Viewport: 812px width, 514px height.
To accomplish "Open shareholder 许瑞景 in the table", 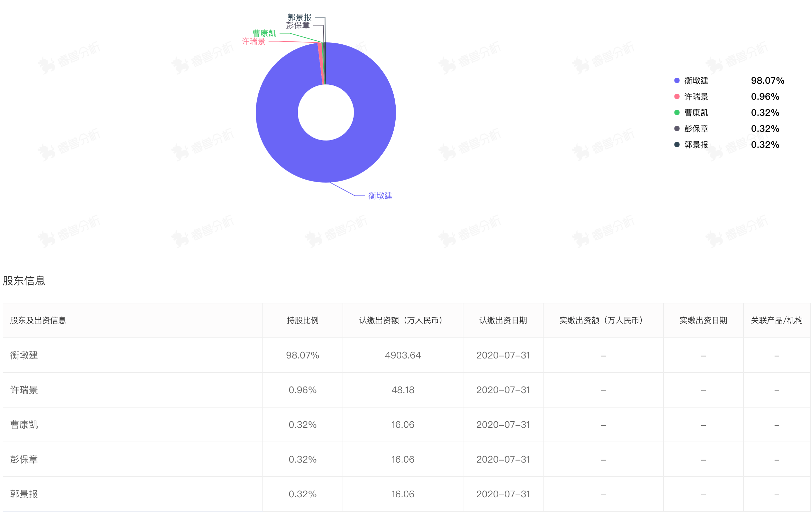I will [24, 390].
